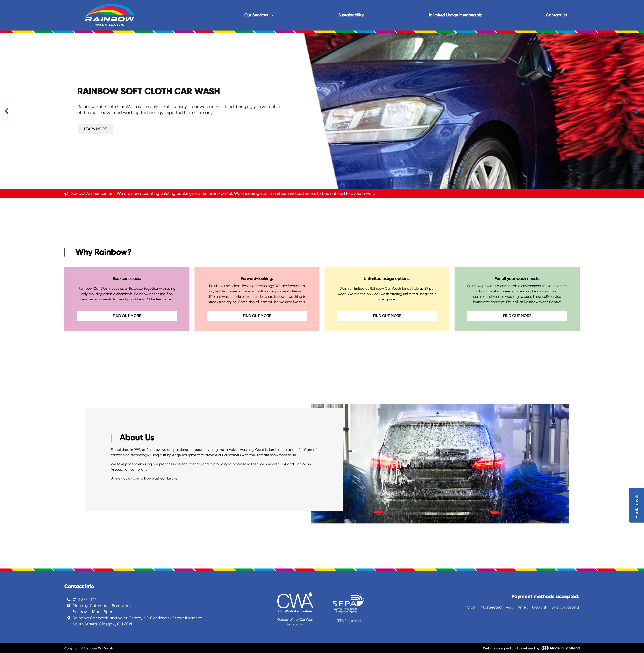Viewport: 644px width, 653px height.
Task: Open the Made In Scotland logo link
Action: [560, 648]
